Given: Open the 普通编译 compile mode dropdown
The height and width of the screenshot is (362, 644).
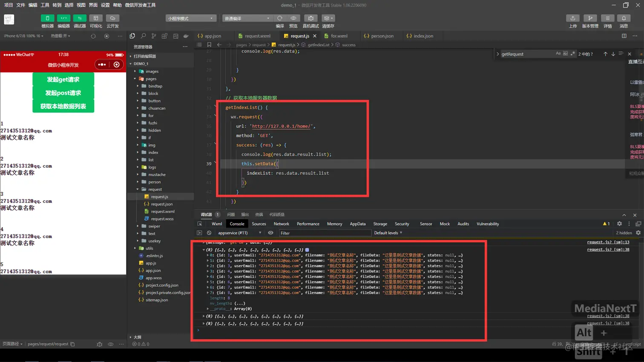Looking at the screenshot, I should click(247, 18).
